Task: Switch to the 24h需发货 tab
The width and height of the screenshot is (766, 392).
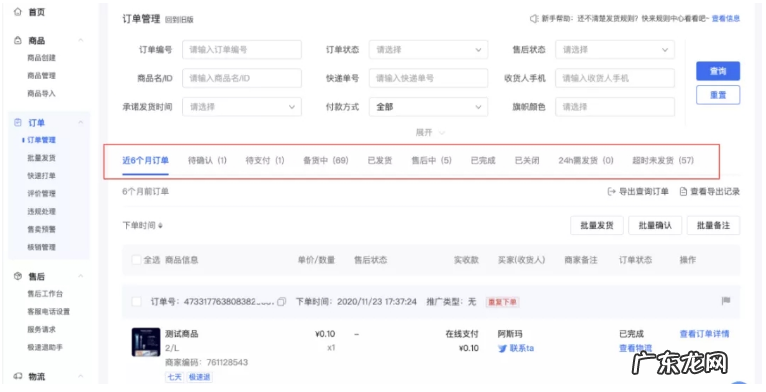Action: click(x=586, y=160)
